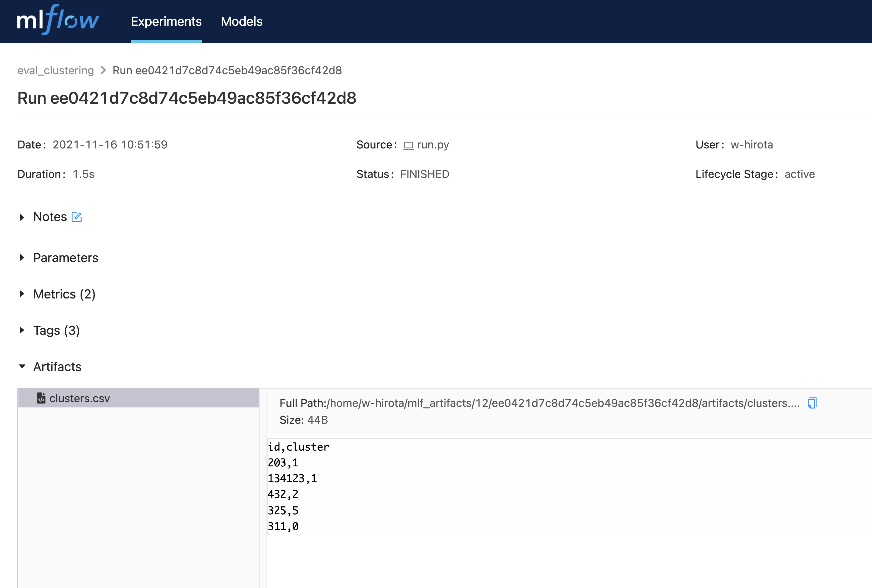Collapse the Artifacts section

pyautogui.click(x=22, y=366)
